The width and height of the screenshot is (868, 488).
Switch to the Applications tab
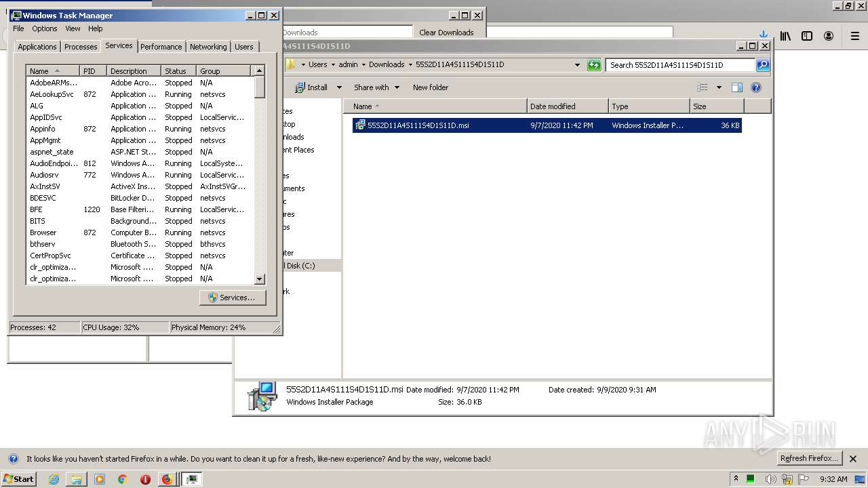pos(37,47)
